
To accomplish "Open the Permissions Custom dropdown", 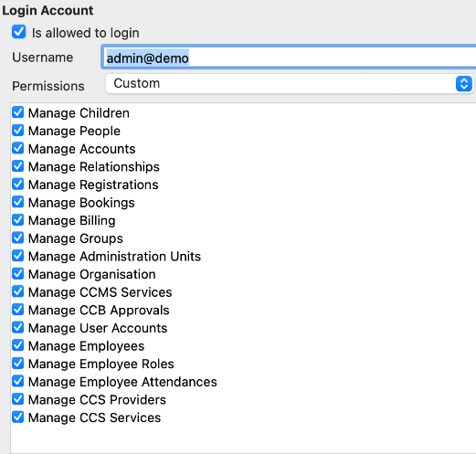I will 290,83.
